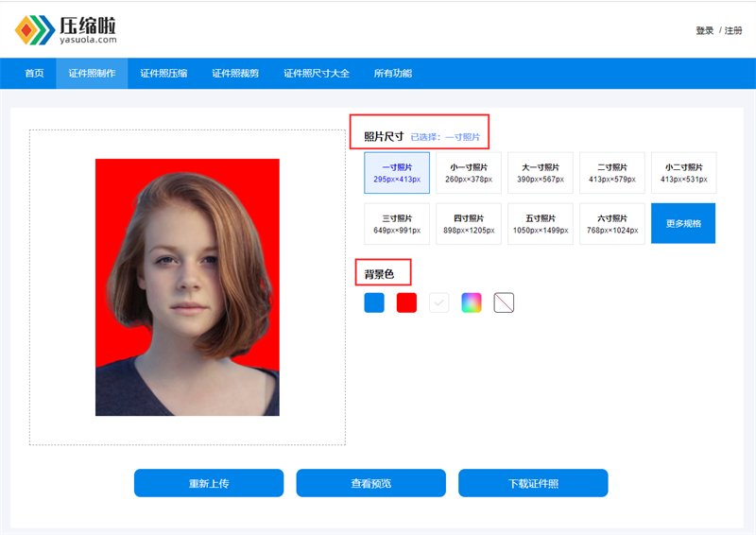Open 证件照裁剪 in the navigation bar
This screenshot has height=535, width=756.
235,74
